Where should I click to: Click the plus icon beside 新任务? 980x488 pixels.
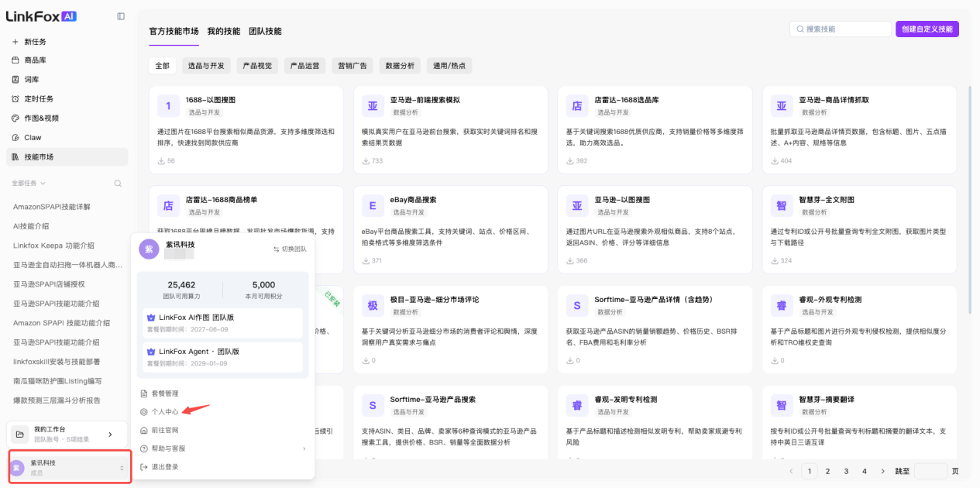click(x=15, y=42)
